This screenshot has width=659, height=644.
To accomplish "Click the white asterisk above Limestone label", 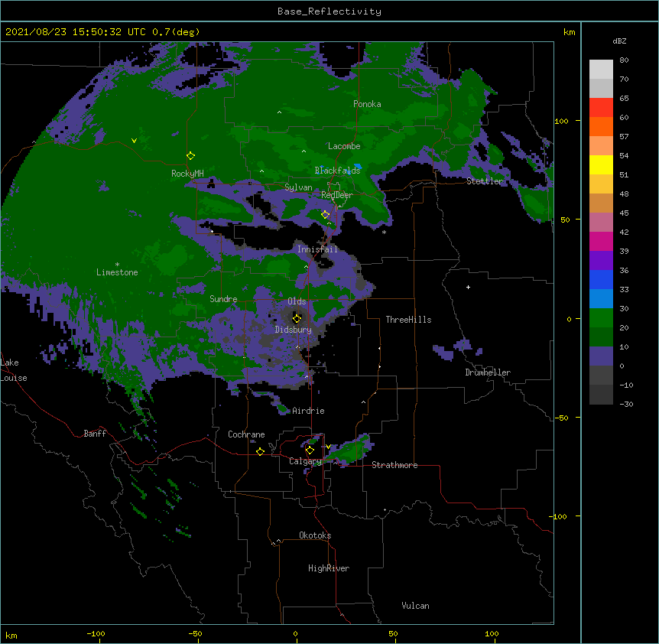I will point(117,265).
